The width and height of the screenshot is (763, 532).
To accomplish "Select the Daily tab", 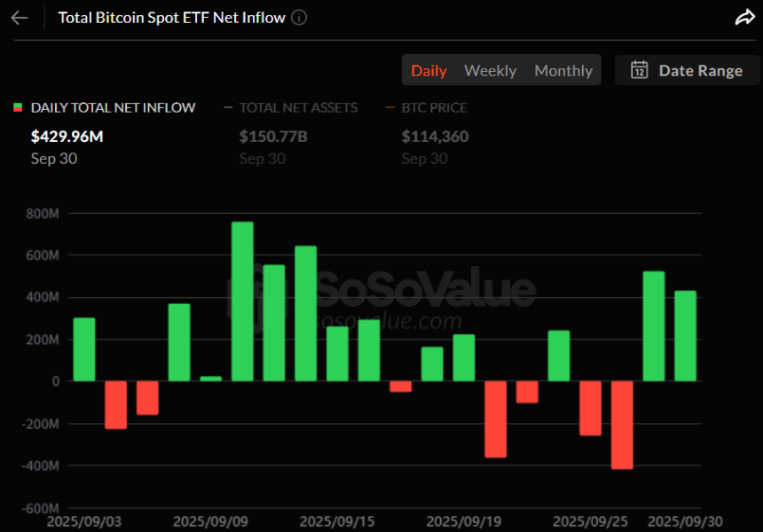I will coord(429,71).
